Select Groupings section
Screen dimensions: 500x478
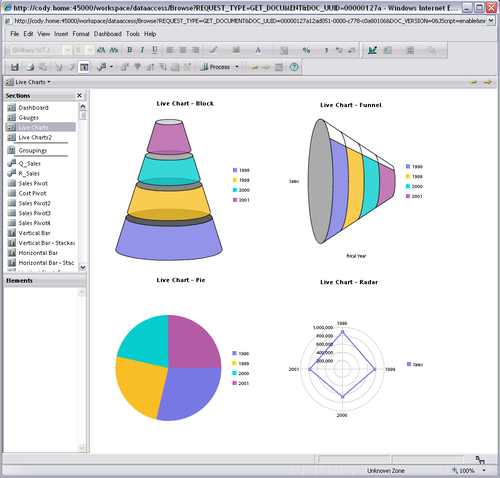(33, 150)
